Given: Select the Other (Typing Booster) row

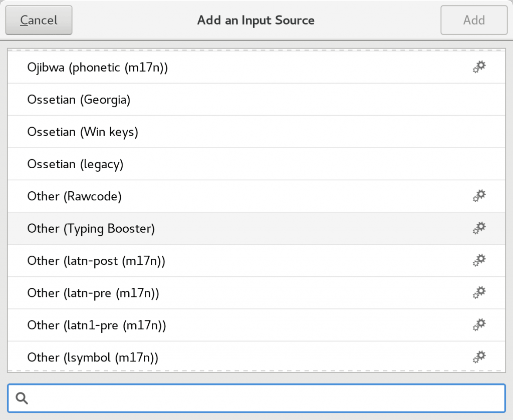Looking at the screenshot, I should pos(91,229).
